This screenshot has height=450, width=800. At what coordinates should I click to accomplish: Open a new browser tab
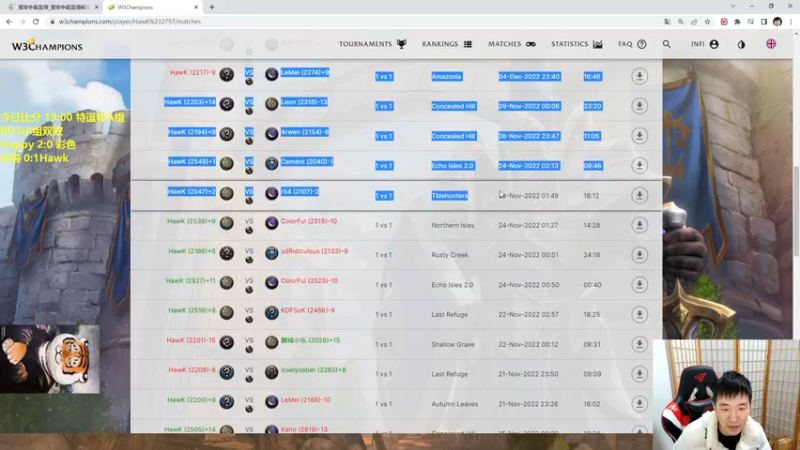[212, 7]
